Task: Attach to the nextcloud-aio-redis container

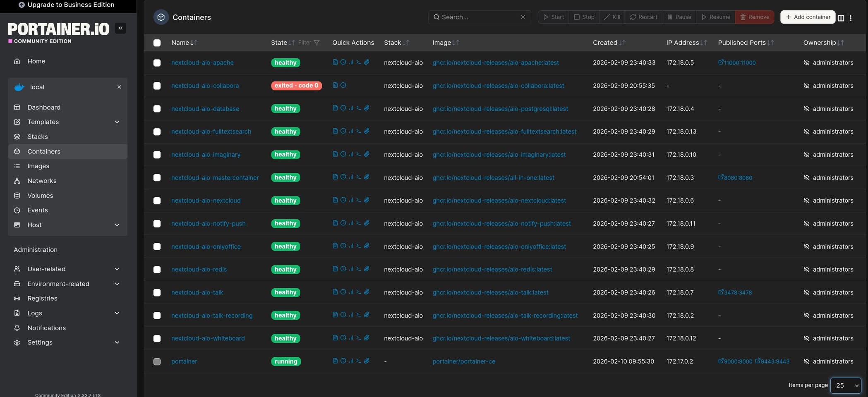Action: coord(367,269)
